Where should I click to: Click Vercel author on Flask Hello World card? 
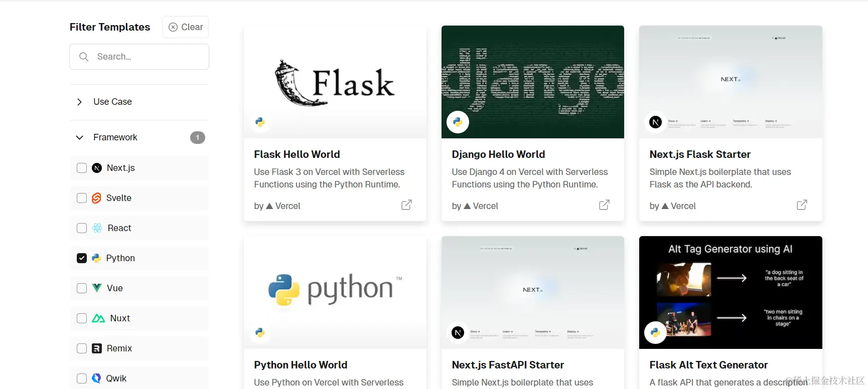277,206
